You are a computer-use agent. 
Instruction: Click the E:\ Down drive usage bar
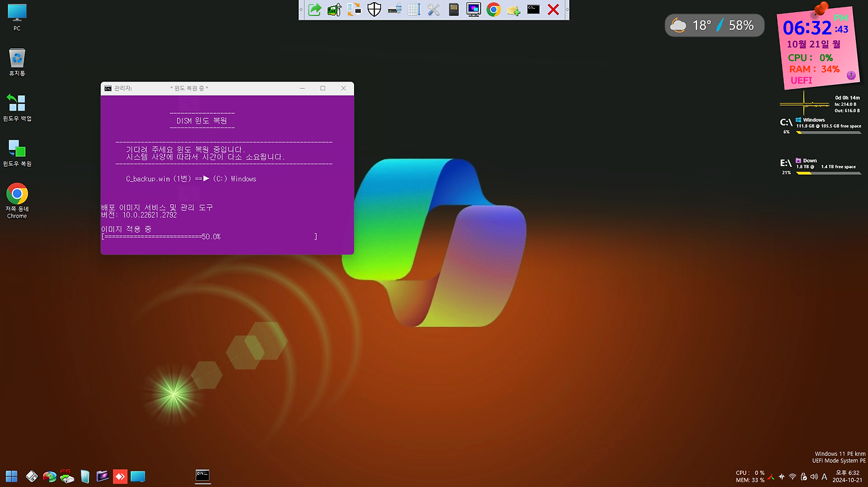pyautogui.click(x=828, y=173)
